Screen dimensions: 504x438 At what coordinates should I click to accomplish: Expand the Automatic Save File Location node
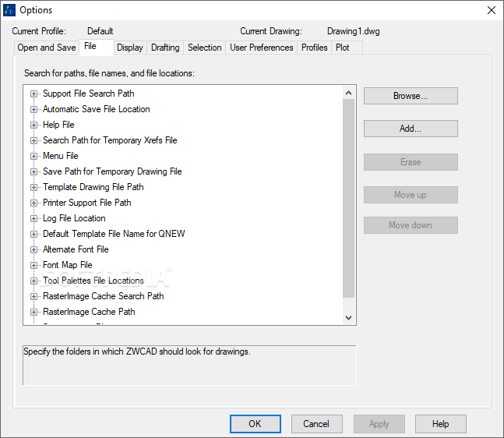click(33, 109)
